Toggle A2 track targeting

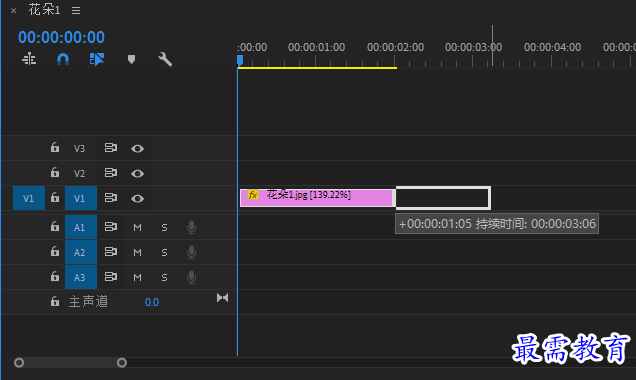[81, 252]
